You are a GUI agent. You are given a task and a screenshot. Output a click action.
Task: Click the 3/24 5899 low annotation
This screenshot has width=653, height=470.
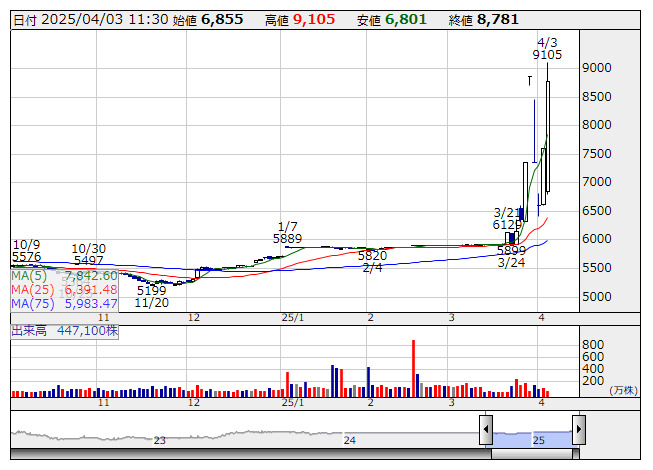511,256
